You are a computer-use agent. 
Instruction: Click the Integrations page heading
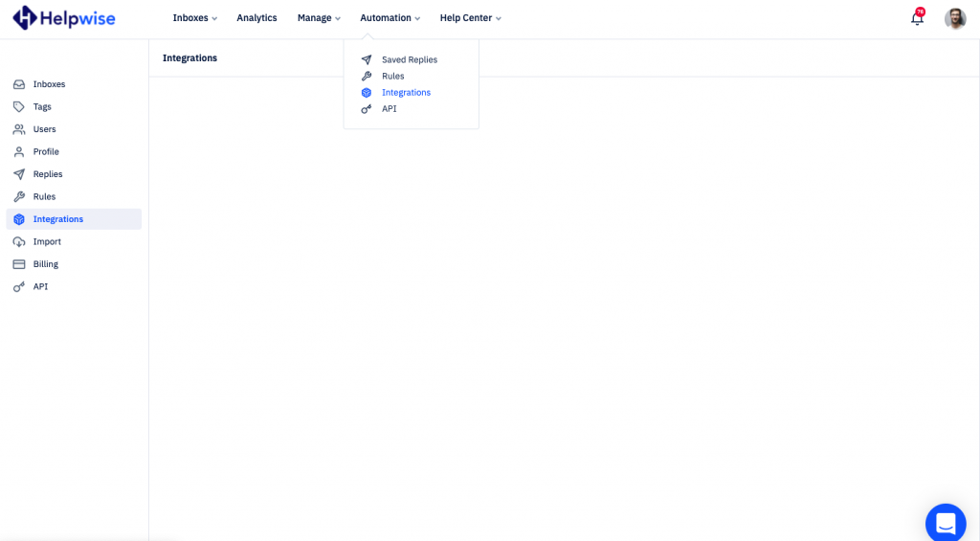190,58
